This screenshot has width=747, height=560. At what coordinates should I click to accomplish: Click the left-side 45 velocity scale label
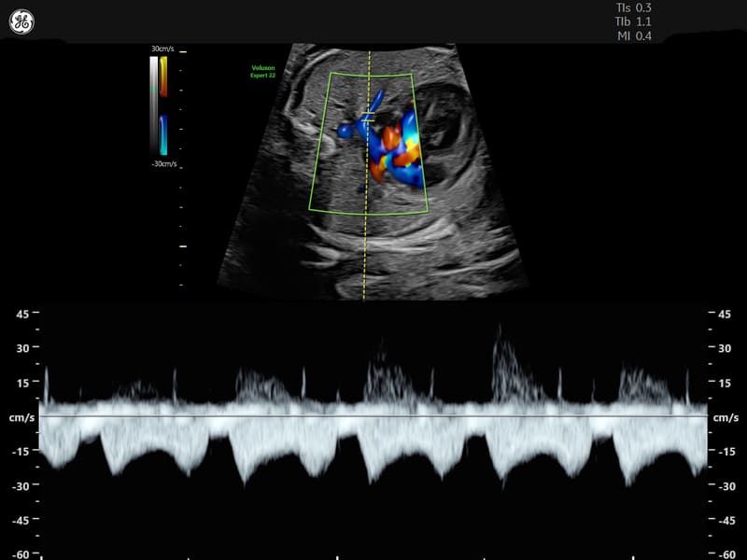(x=22, y=315)
